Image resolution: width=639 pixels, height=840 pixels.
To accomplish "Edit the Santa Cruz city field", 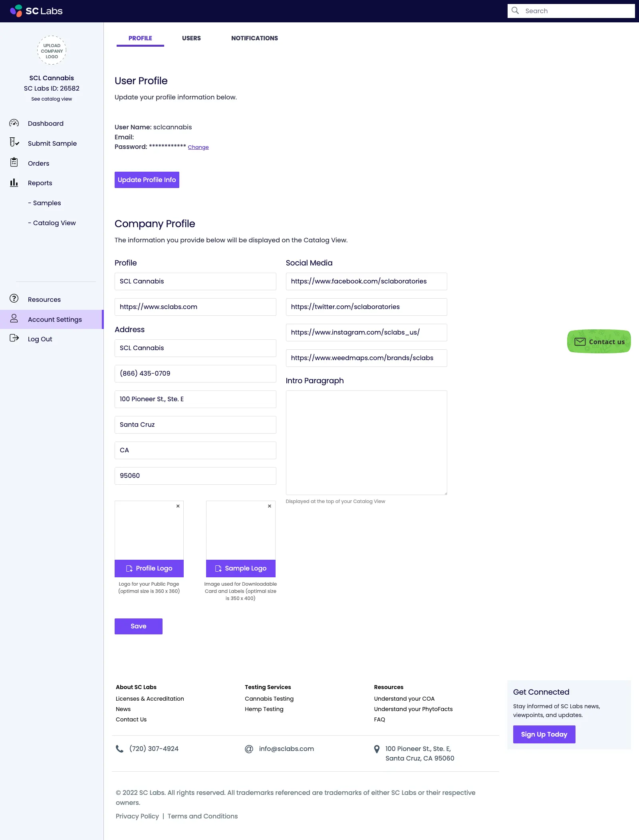I will 195,425.
